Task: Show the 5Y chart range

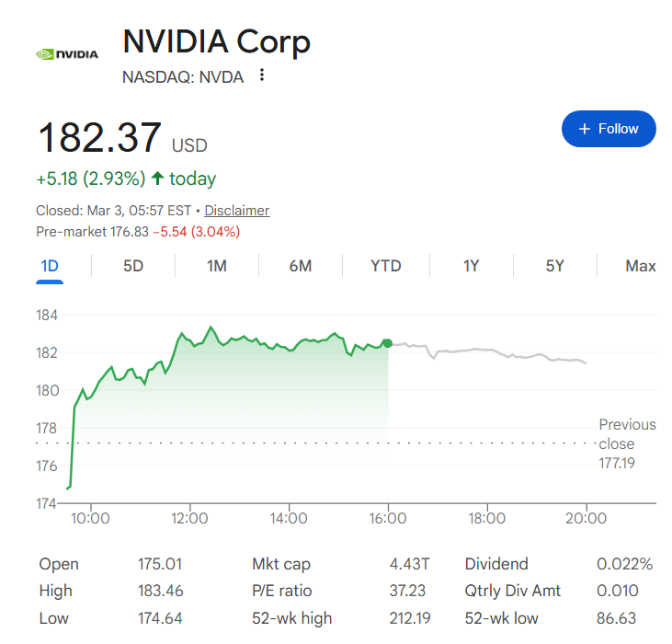Action: coord(554,266)
